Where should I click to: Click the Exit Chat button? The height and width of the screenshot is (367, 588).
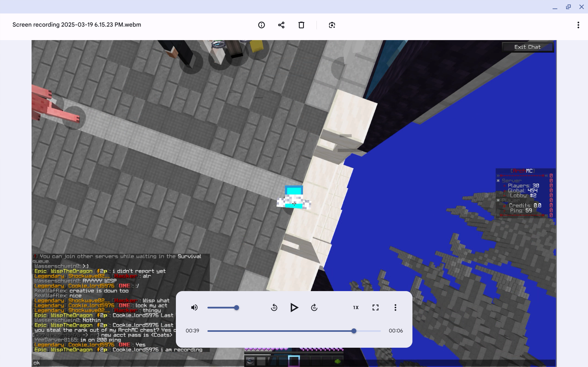click(527, 47)
